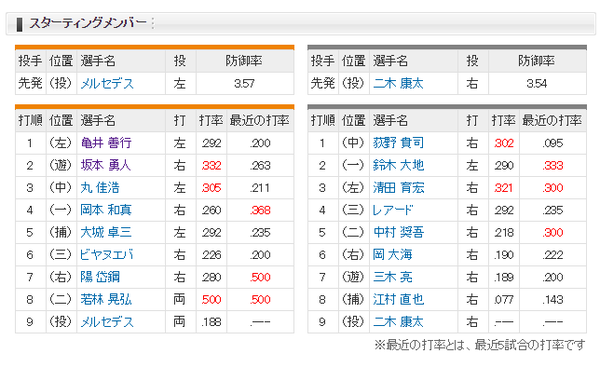Click 江村 直也's .077 batting average
Image resolution: width=600 pixels, height=367 pixels.
504,299
